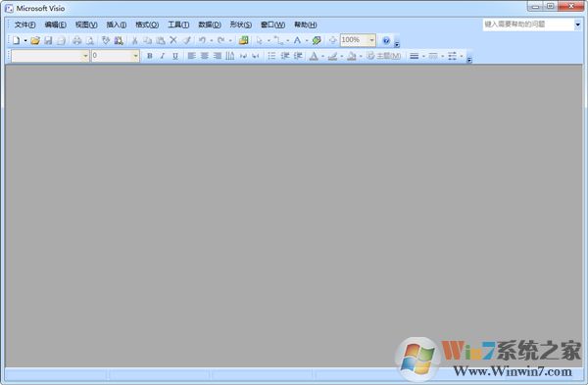Click the Help question mark icon

point(386,40)
